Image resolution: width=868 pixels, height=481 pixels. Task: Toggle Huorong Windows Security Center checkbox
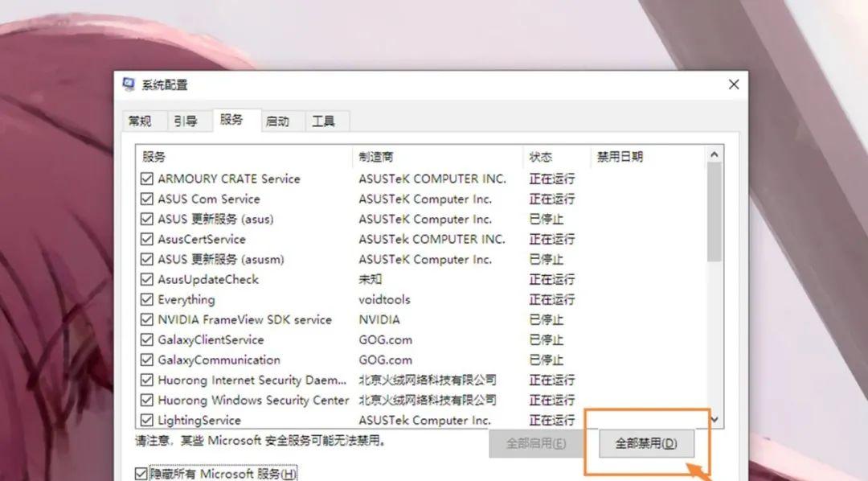(147, 400)
